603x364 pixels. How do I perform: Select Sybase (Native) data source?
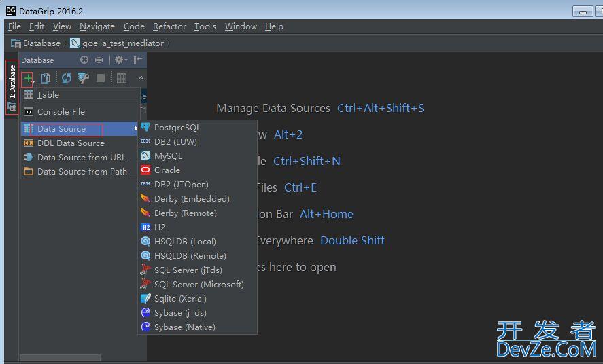198,327
